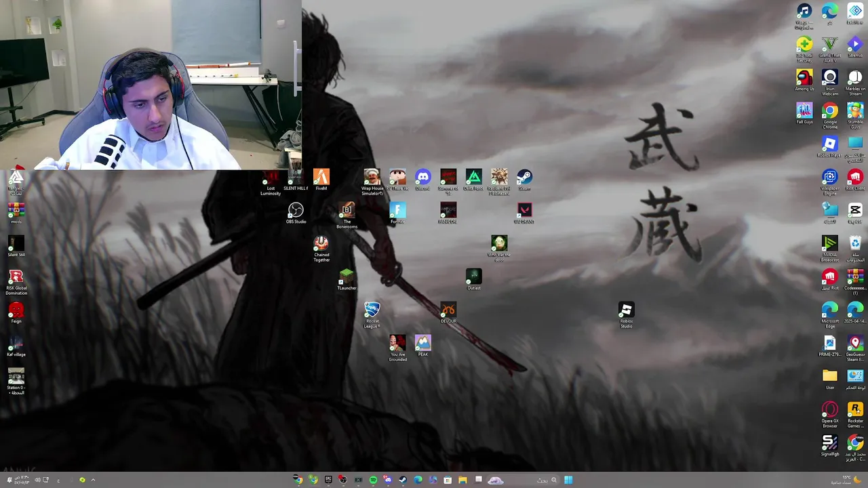Screen dimensions: 868x488
Task: Open the Codeeeeee archive file
Action: [x=855, y=282]
